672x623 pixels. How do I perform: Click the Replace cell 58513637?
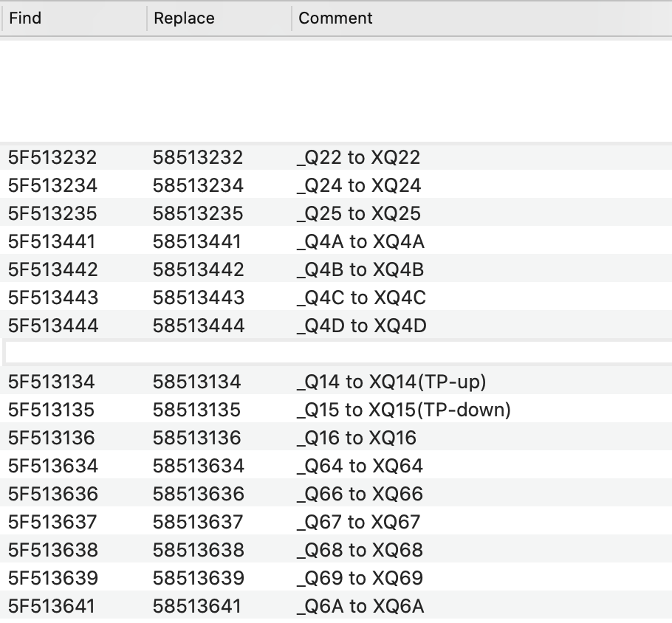pyautogui.click(x=197, y=522)
